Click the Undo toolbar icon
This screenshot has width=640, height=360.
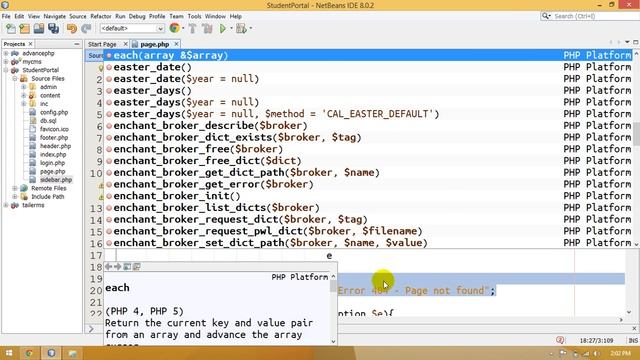coord(72,29)
